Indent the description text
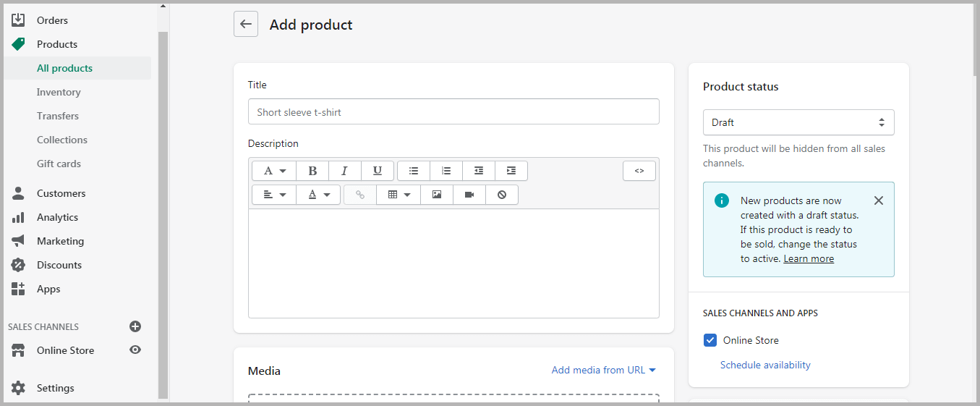The image size is (980, 406). (x=511, y=171)
